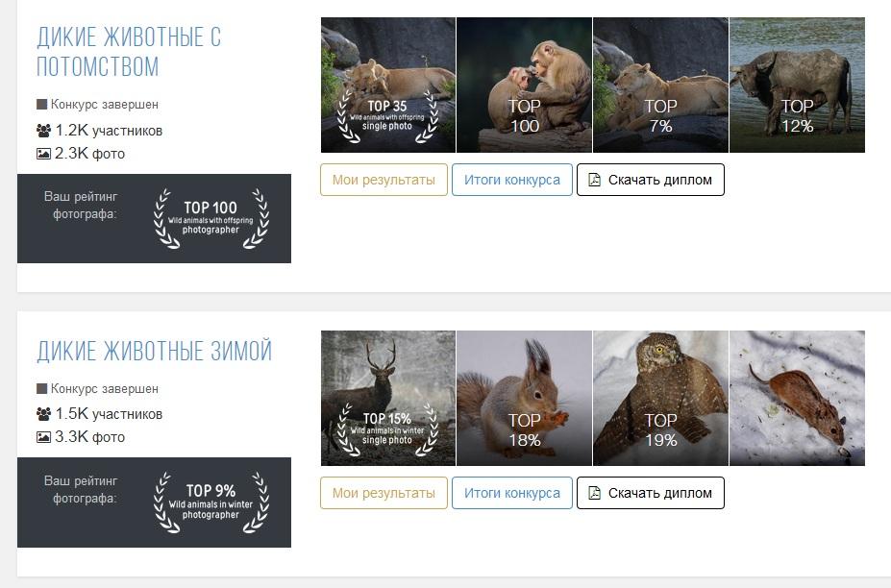The width and height of the screenshot is (891, 588).
Task: Click the participants icon beside 1.5K участников
Action: point(44,413)
